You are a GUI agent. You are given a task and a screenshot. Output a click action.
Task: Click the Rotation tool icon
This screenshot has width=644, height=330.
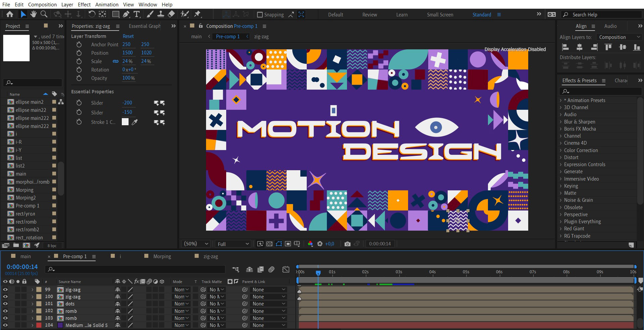(x=92, y=14)
